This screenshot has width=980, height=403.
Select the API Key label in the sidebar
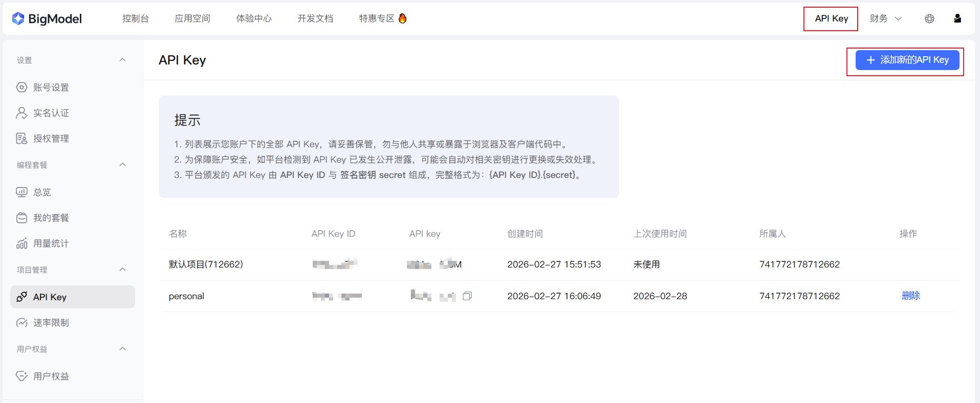[x=50, y=297]
